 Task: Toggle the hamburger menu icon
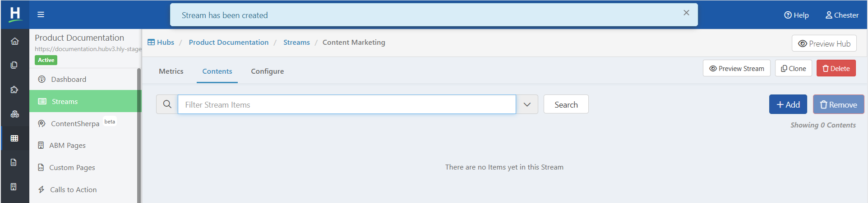(x=41, y=14)
